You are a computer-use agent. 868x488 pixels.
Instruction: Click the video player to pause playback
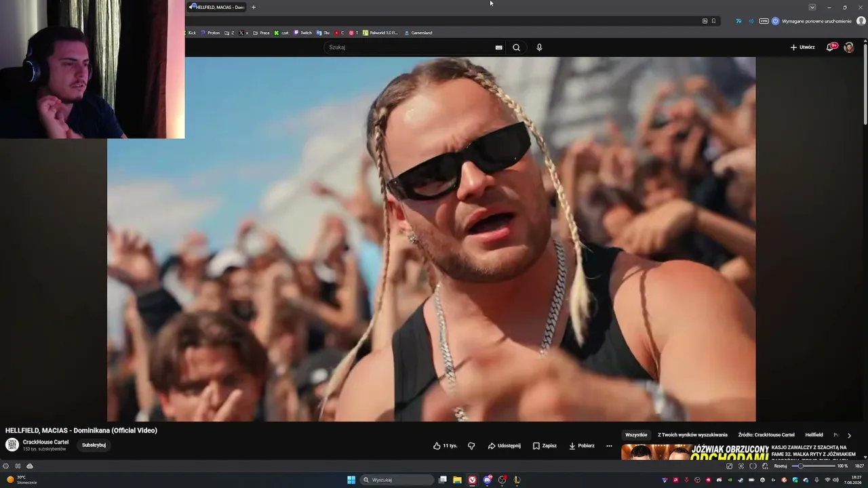(x=431, y=239)
